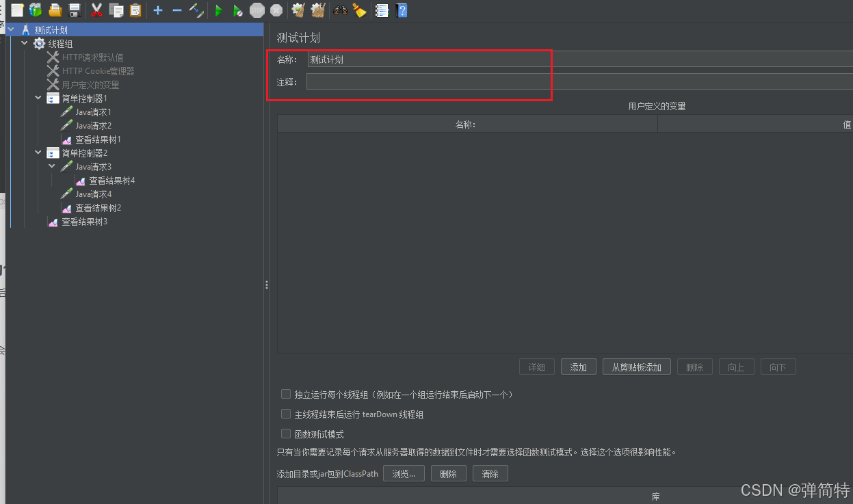Stop the running test
853x504 pixels.
pos(257,10)
